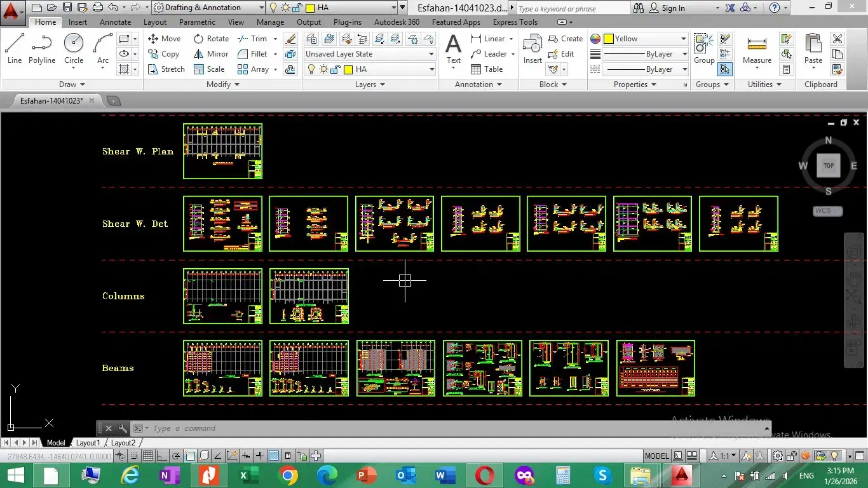
Task: Toggle the layer lock icon in Layers panel
Action: click(x=335, y=69)
